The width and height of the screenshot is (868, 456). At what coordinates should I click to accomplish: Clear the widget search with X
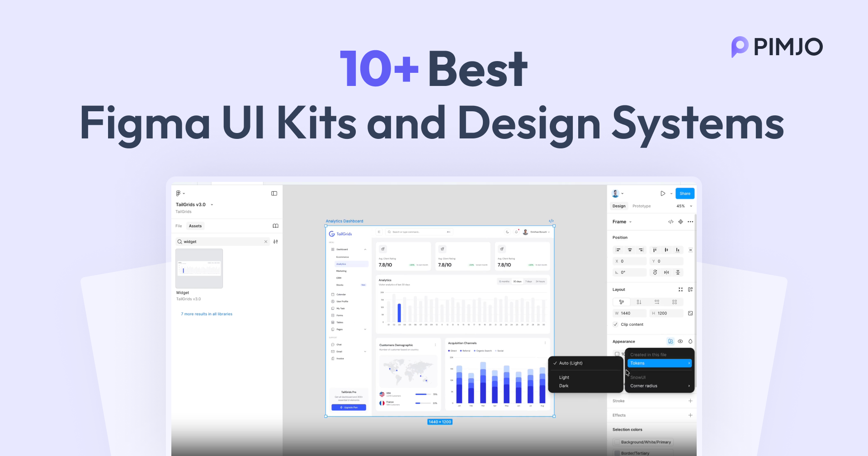(266, 242)
